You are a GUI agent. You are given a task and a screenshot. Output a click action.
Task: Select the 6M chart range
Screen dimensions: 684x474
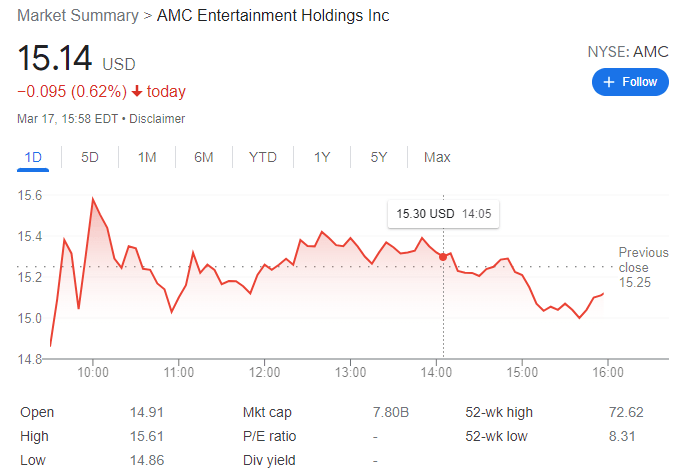click(204, 157)
